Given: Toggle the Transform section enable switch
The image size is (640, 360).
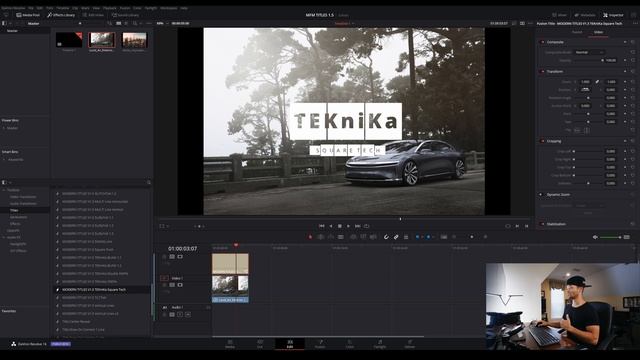Looking at the screenshot, I should 542,71.
